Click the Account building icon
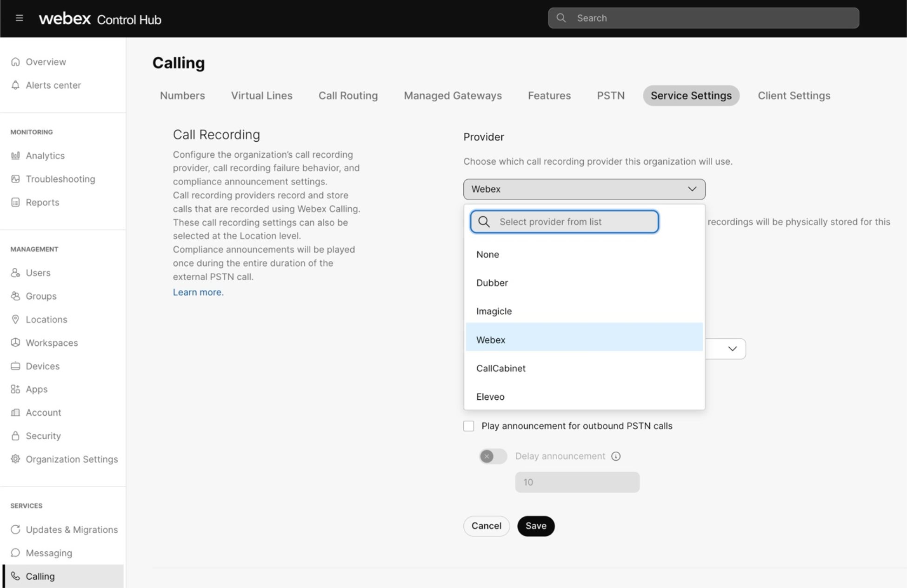907x588 pixels. (x=15, y=412)
